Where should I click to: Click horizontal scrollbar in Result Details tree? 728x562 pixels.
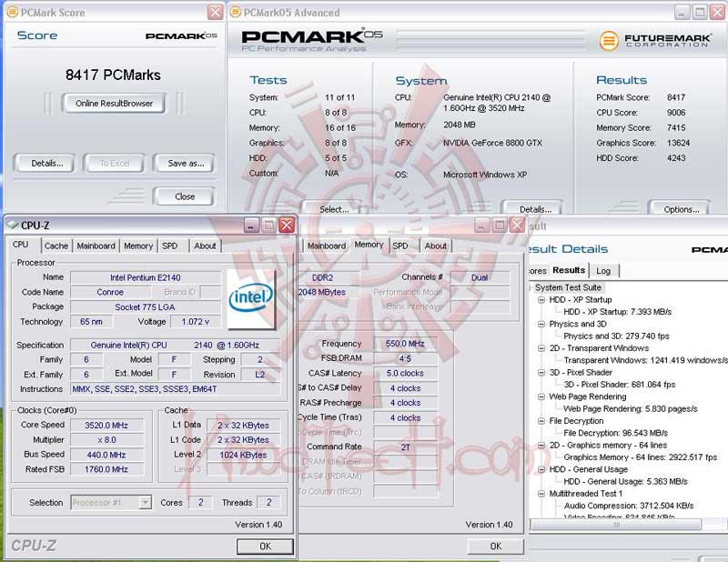[616, 525]
